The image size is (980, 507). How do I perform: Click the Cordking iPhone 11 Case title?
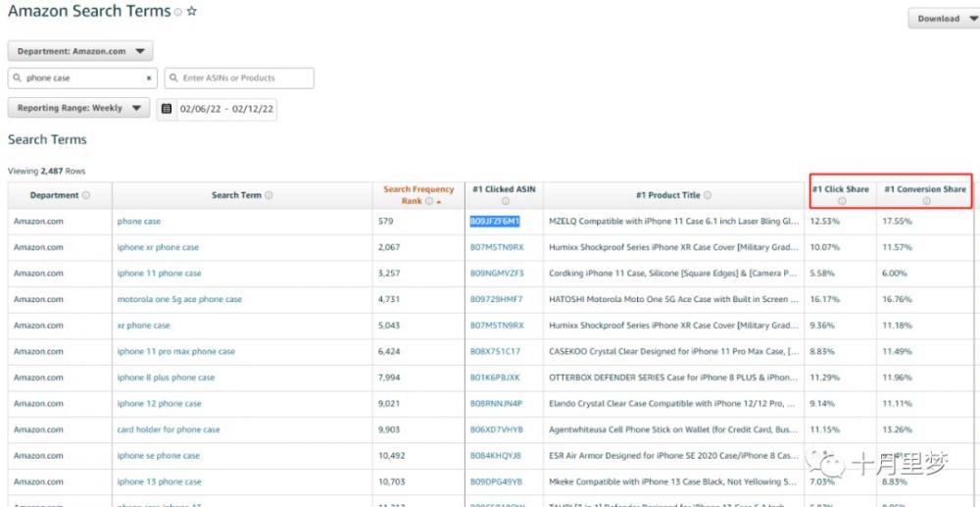click(674, 274)
